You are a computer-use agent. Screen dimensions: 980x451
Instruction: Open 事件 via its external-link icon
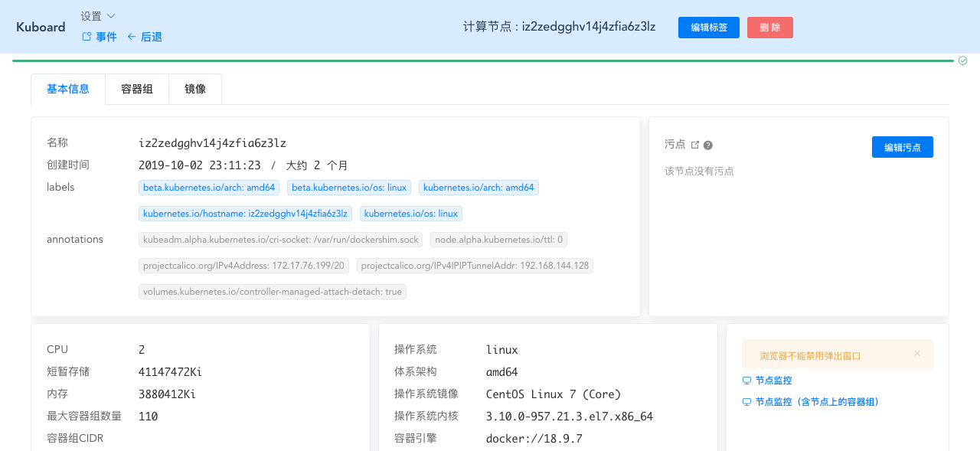point(88,36)
